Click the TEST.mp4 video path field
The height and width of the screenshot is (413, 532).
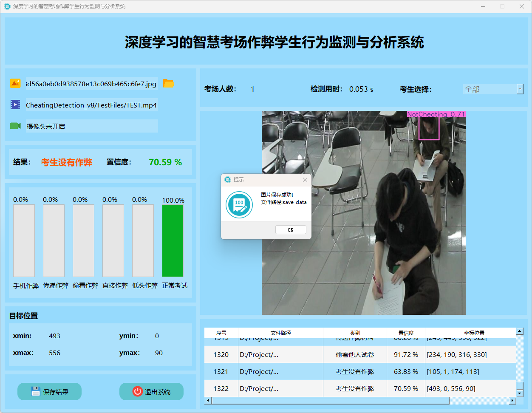91,105
